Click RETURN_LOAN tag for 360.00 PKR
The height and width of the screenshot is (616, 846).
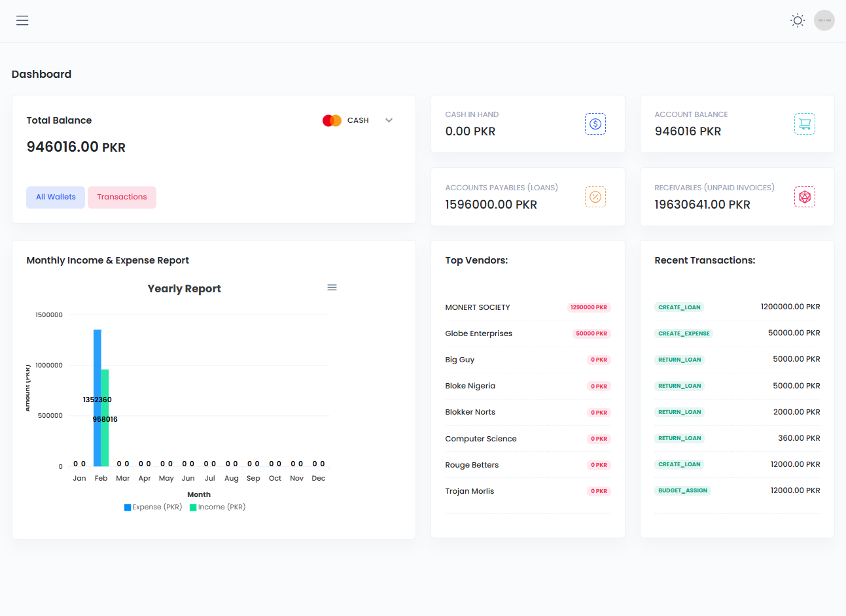point(680,438)
